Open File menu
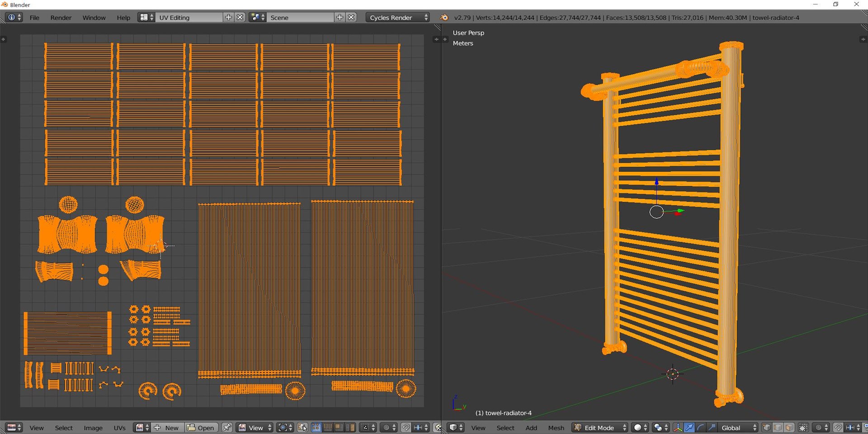 coord(34,18)
